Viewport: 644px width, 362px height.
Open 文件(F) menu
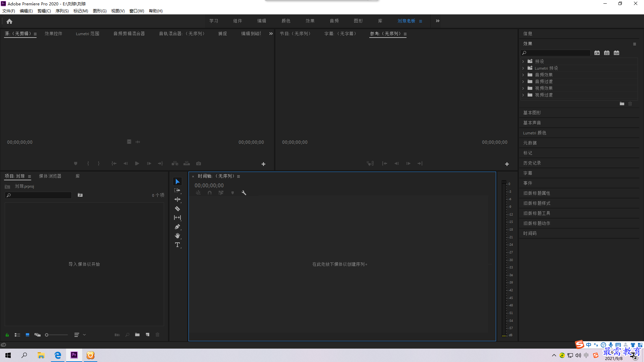tap(9, 11)
